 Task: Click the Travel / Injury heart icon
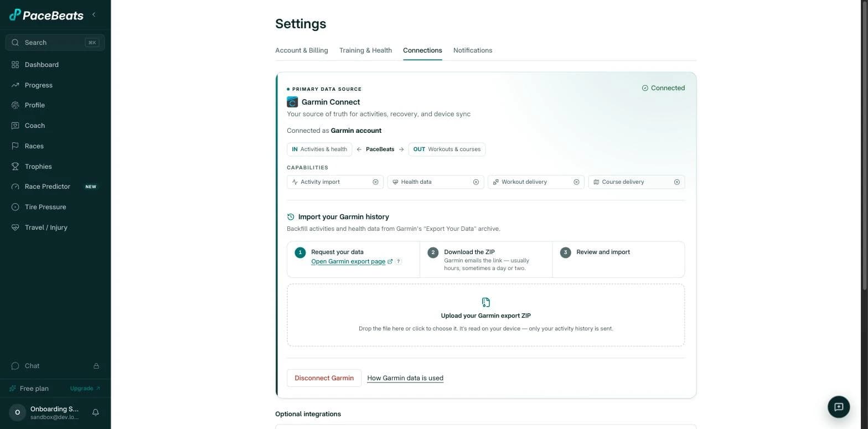(15, 228)
